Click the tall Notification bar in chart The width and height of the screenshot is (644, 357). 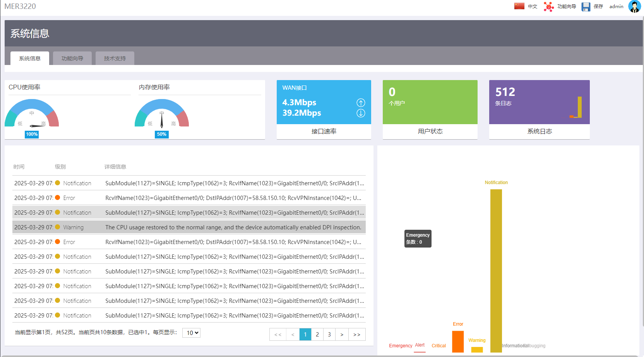(x=496, y=271)
